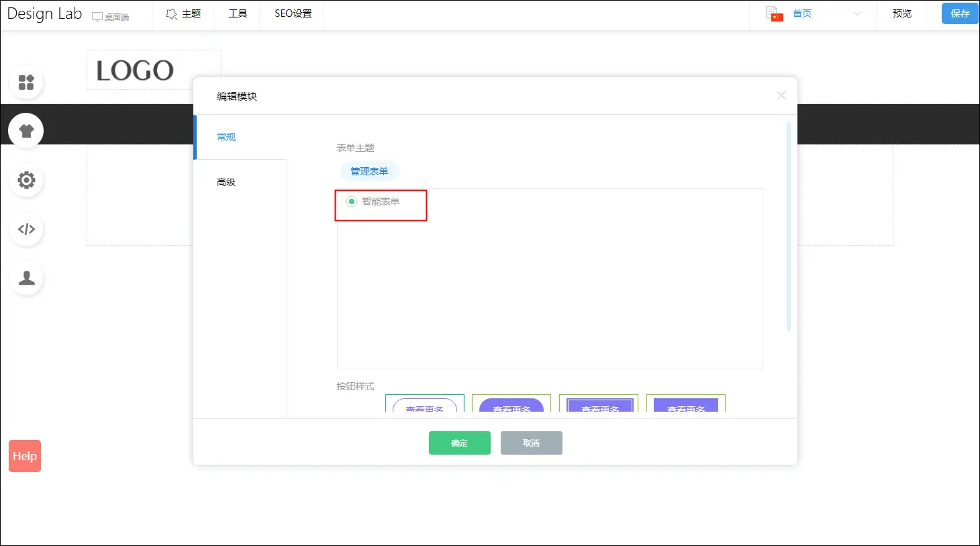
Task: Expand the 首页 page dropdown arrow
Action: (x=856, y=13)
